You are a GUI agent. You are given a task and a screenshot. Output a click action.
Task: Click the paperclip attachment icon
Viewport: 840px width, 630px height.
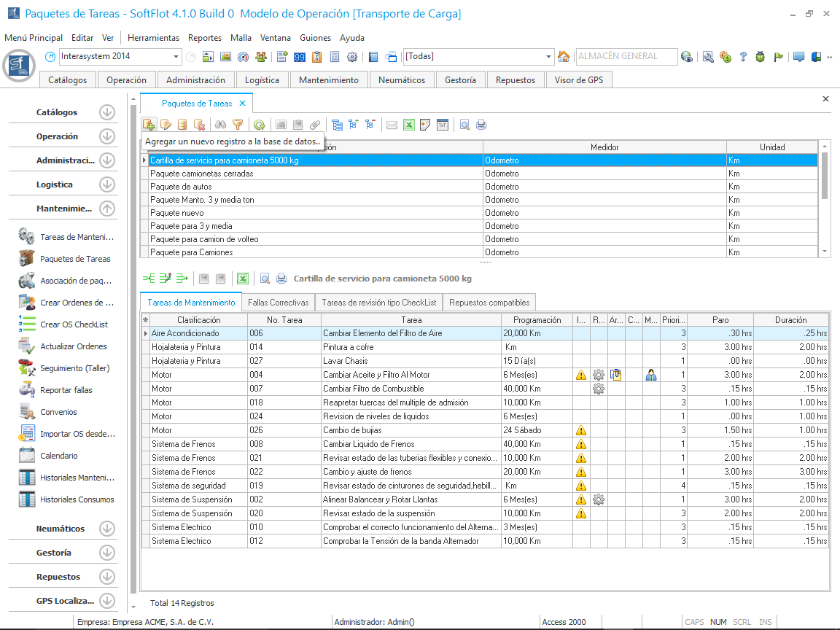tap(315, 125)
